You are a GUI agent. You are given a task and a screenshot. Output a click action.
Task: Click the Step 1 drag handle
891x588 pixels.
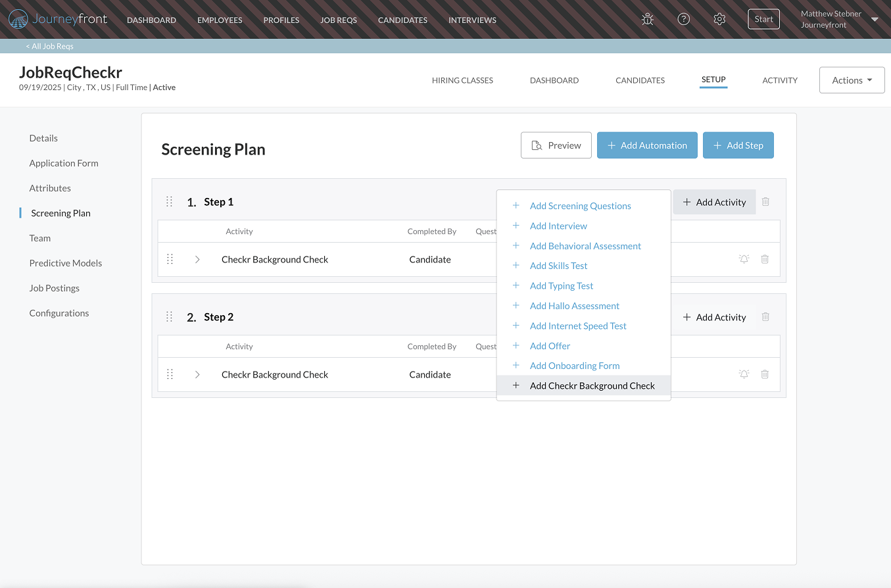[x=169, y=202]
